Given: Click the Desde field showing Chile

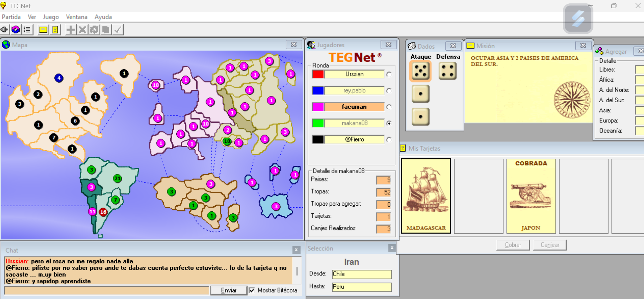Looking at the screenshot, I should point(362,274).
